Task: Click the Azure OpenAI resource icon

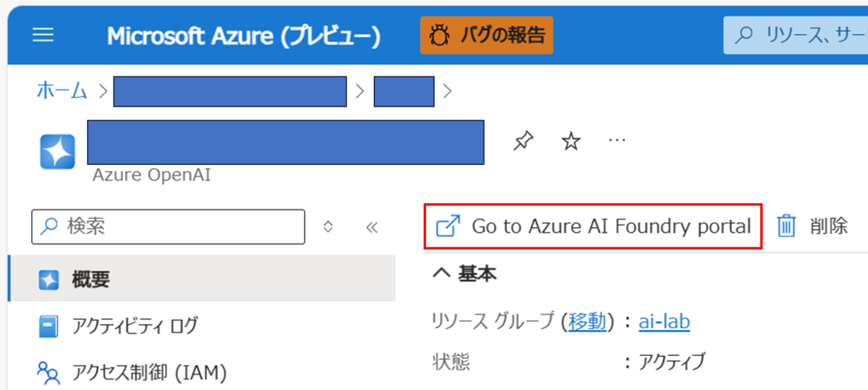Action: [58, 151]
